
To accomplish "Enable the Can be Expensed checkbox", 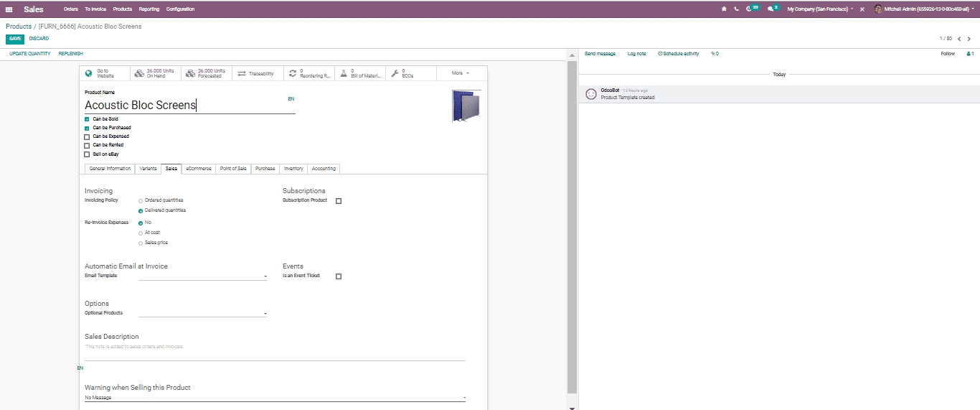I will [x=87, y=136].
